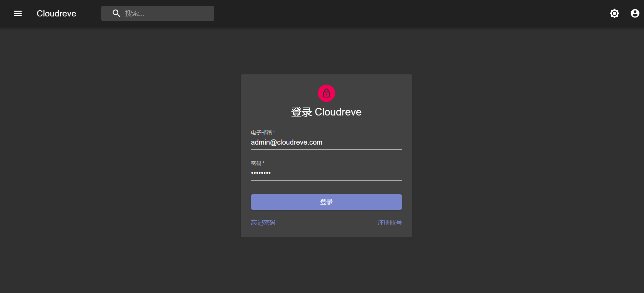Image resolution: width=644 pixels, height=293 pixels.
Task: Click the 登录 Cloudreve heading
Action: click(x=326, y=112)
